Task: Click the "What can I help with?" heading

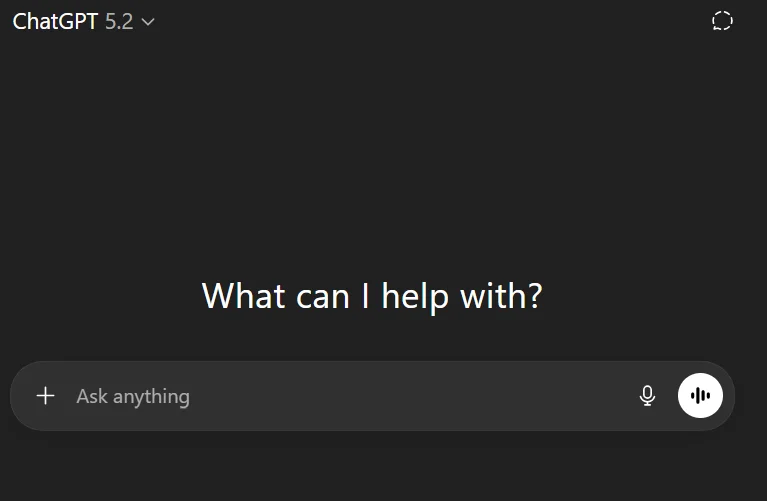Action: coord(372,296)
